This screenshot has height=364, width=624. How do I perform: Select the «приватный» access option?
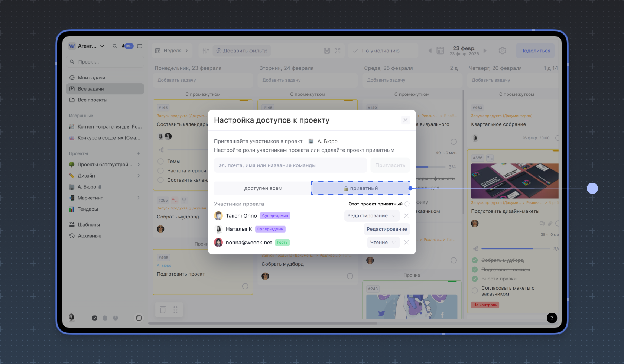[x=360, y=188]
